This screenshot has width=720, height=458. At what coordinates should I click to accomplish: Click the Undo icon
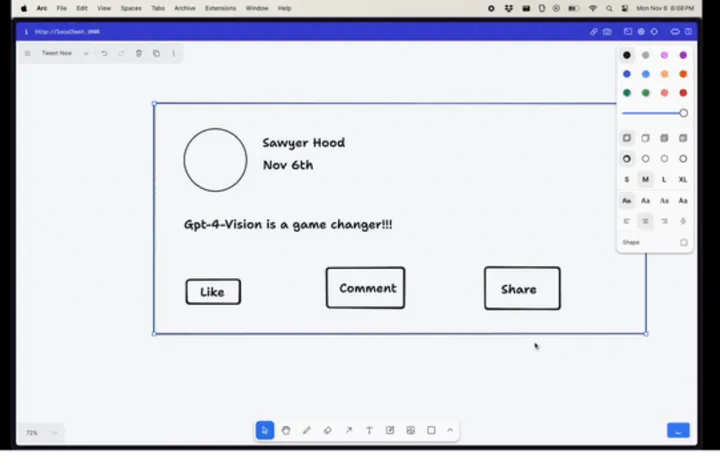pyautogui.click(x=104, y=53)
